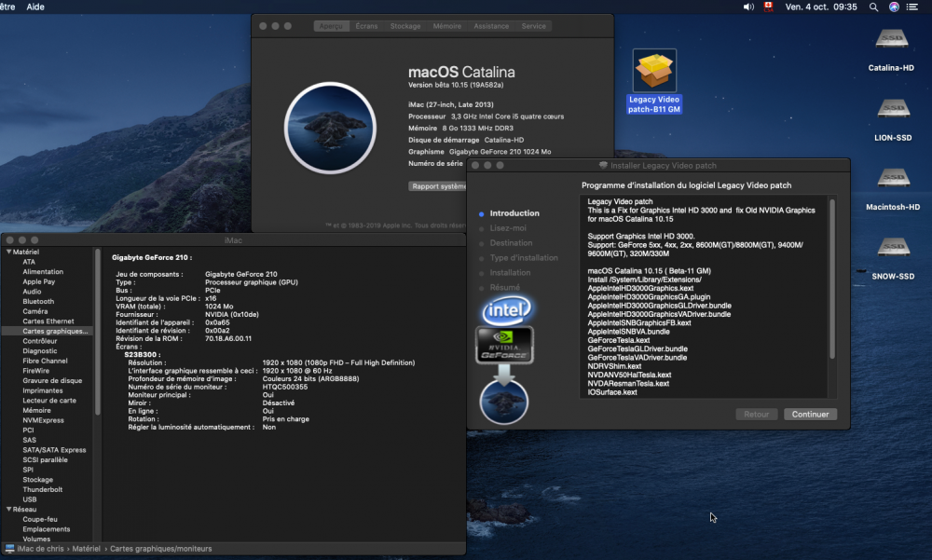The width and height of the screenshot is (932, 560).
Task: Select Emplacements under Réseau
Action: point(47,529)
